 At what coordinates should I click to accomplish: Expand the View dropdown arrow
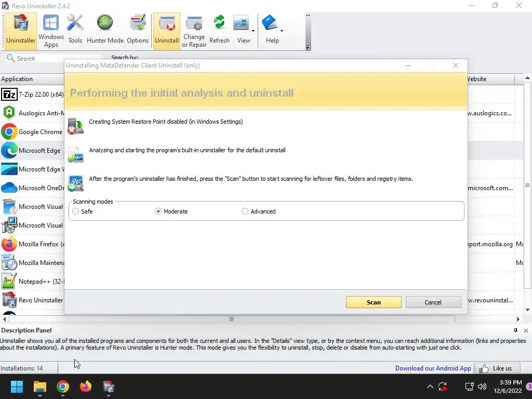click(x=253, y=31)
